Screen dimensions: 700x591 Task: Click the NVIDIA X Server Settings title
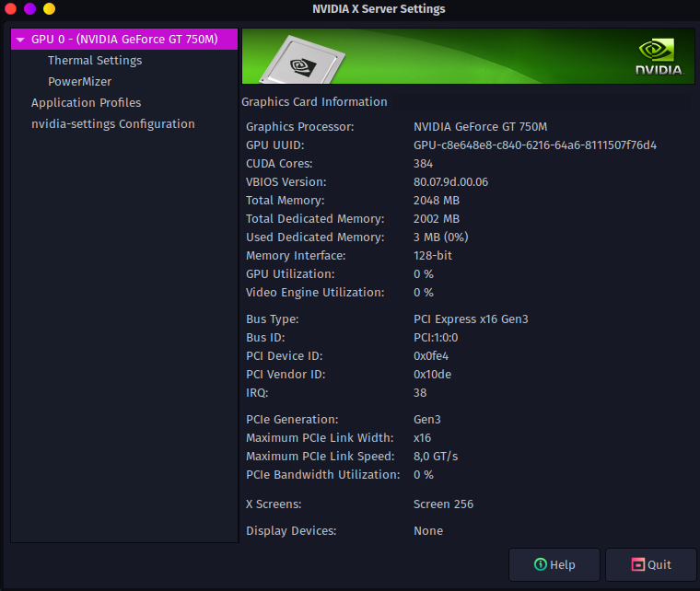coord(379,9)
